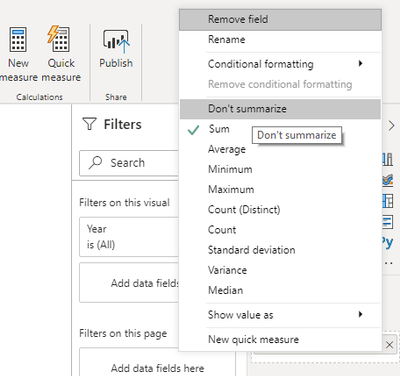Screen dimensions: 400x376
Task: Click the Publish chart icon
Action: click(116, 41)
